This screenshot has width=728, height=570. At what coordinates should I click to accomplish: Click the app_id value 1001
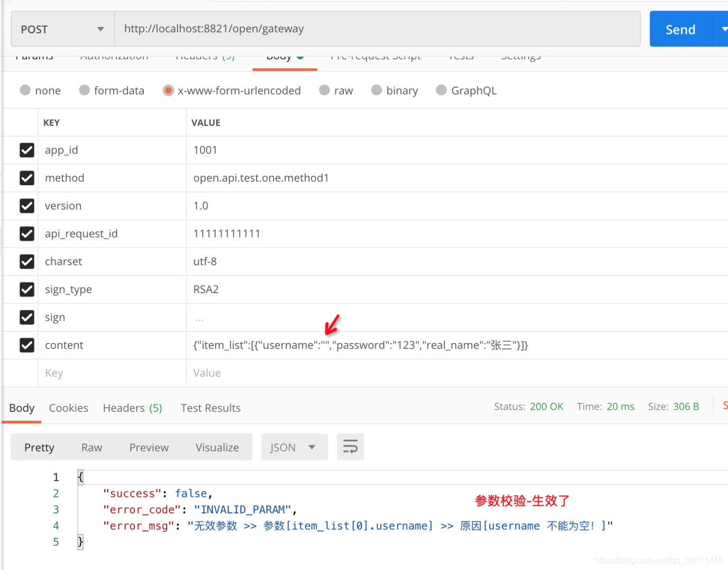[205, 150]
